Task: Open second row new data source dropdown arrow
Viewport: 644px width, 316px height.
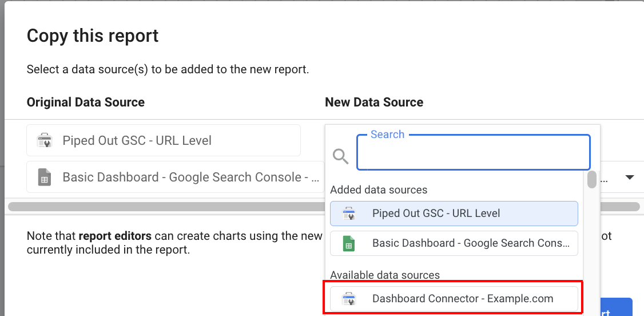Action: (630, 177)
